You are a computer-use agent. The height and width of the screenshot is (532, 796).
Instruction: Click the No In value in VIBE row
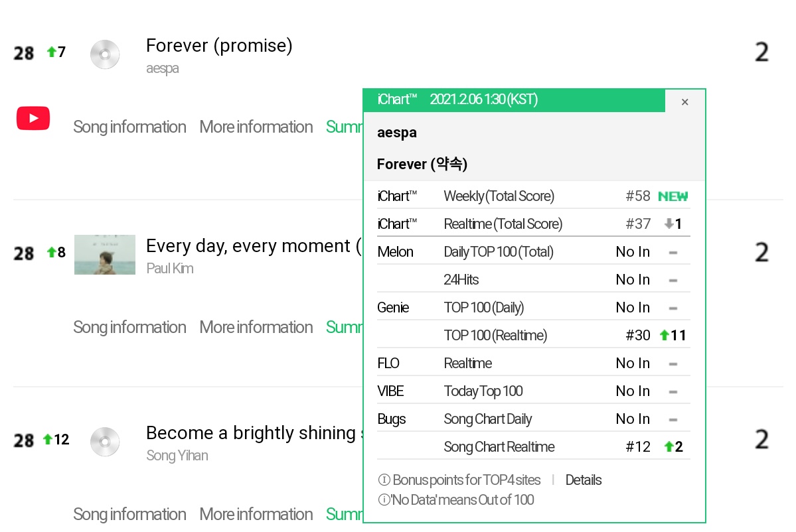click(x=633, y=391)
